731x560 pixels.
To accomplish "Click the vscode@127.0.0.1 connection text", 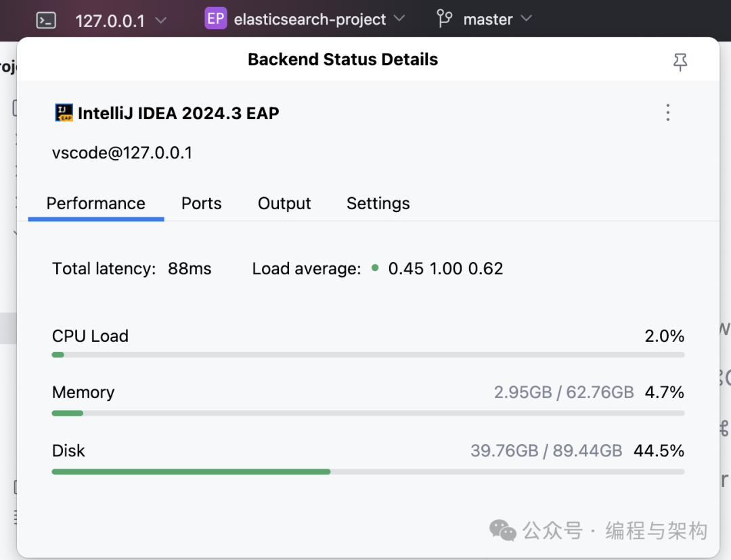I will [122, 153].
